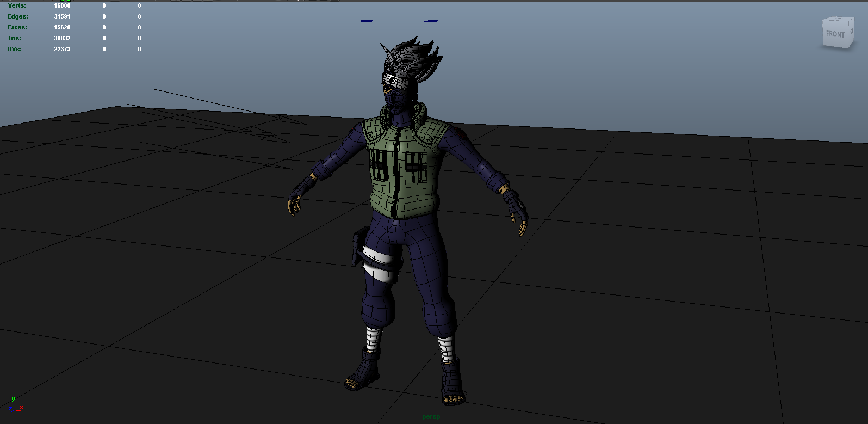The image size is (868, 424).
Task: Click the UV count value 22373
Action: [62, 49]
